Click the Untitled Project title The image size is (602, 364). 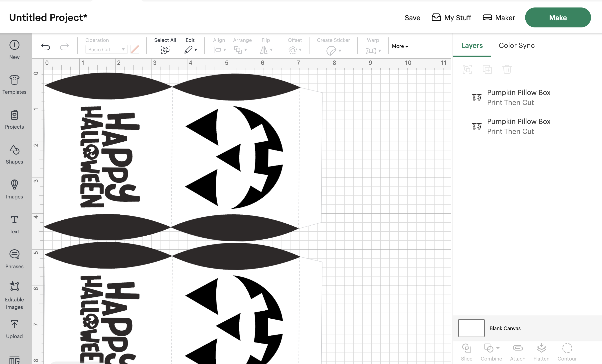48,17
